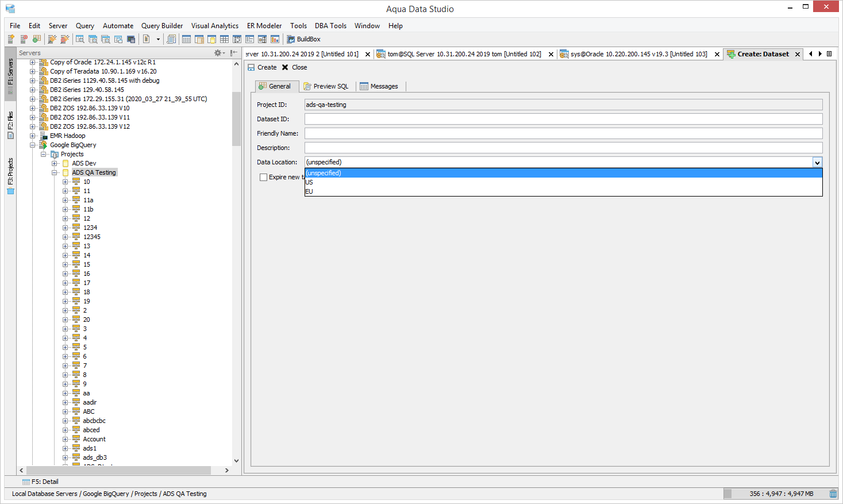Screen dimensions: 843x504
Task: Switch to the Preview SQL tab
Action: tap(326, 86)
